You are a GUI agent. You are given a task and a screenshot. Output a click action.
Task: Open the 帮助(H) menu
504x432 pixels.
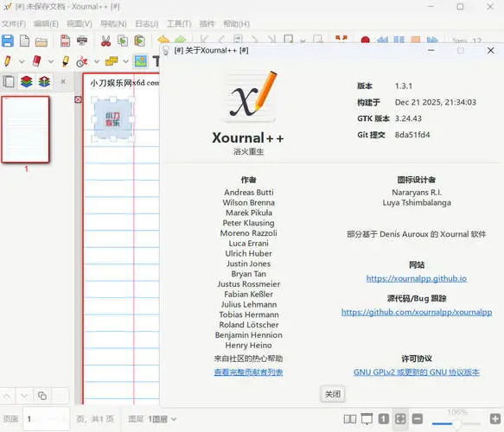tap(236, 24)
